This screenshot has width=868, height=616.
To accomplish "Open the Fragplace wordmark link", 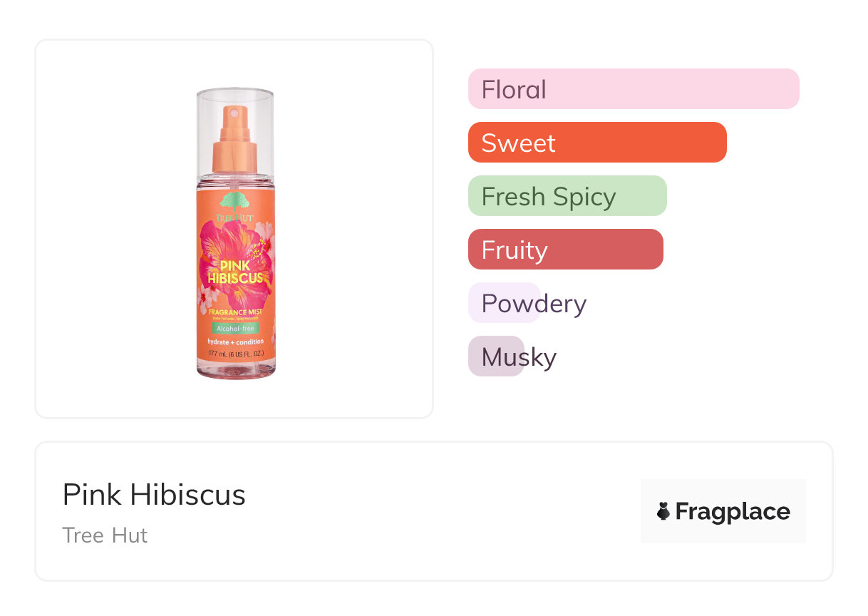I will [x=733, y=511].
